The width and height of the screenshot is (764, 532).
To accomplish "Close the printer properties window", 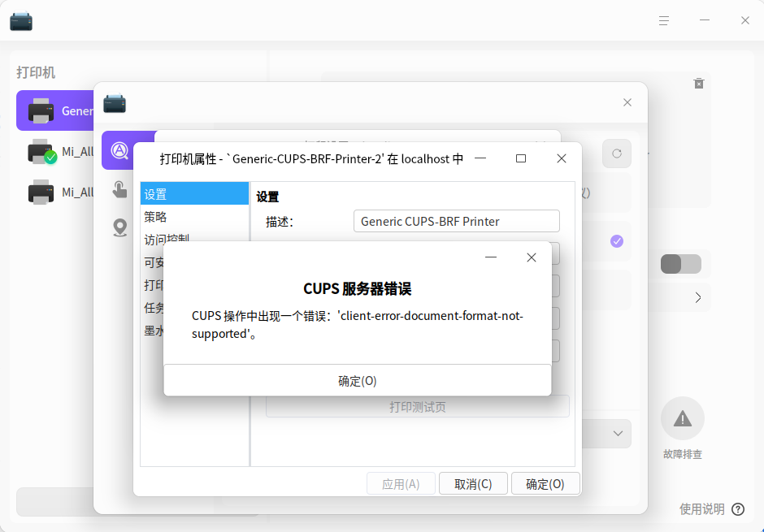I will pyautogui.click(x=562, y=158).
